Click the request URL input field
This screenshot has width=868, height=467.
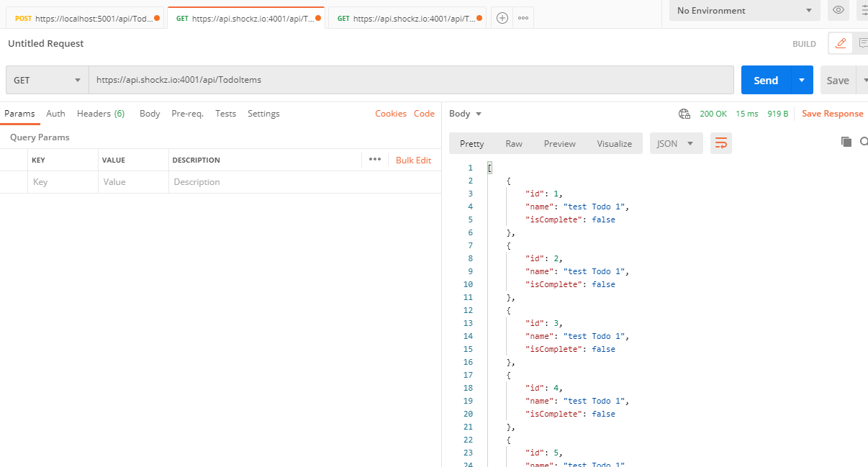pyautogui.click(x=410, y=80)
